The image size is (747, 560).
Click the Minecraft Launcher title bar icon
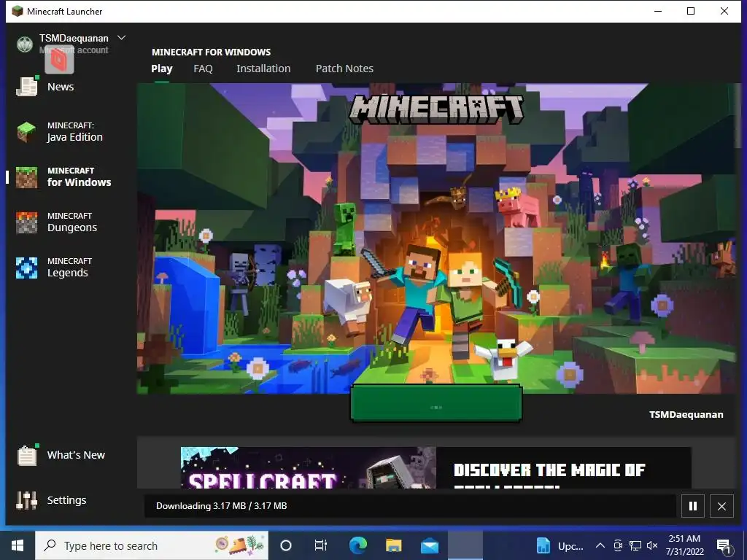tap(18, 11)
